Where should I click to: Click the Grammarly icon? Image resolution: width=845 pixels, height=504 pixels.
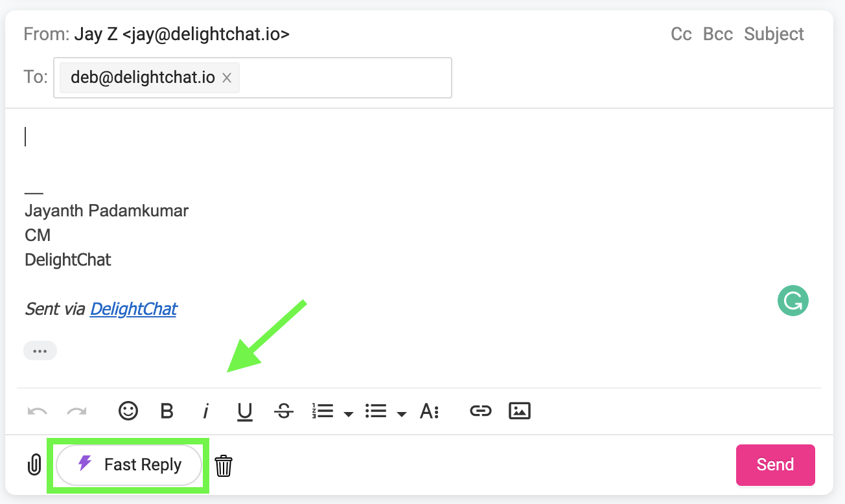click(793, 300)
